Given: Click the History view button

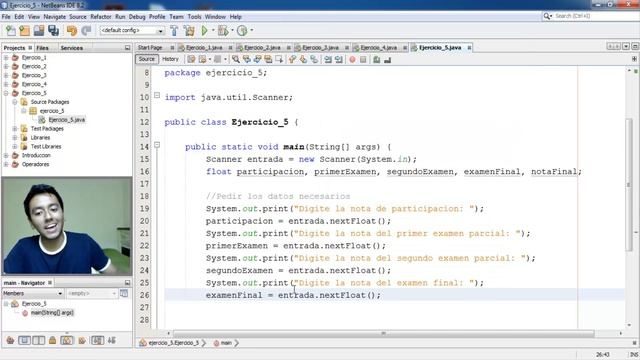Looking at the screenshot, I should tap(170, 59).
